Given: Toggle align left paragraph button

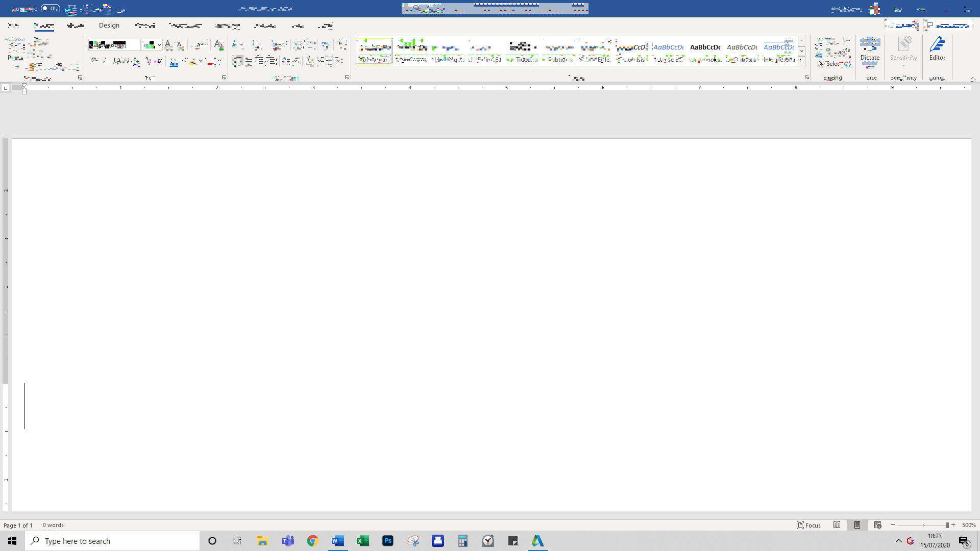Looking at the screenshot, I should coord(237,62).
